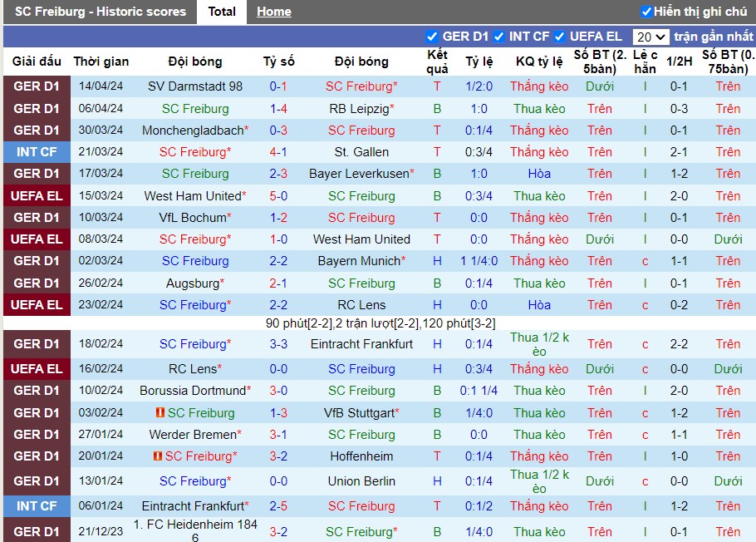Click Dưới in the 08/03/24 Số BT column
This screenshot has height=542, width=756.
pos(599,239)
